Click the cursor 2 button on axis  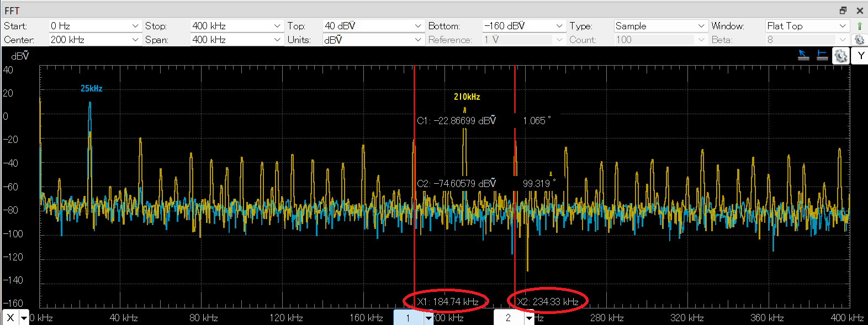pos(508,318)
